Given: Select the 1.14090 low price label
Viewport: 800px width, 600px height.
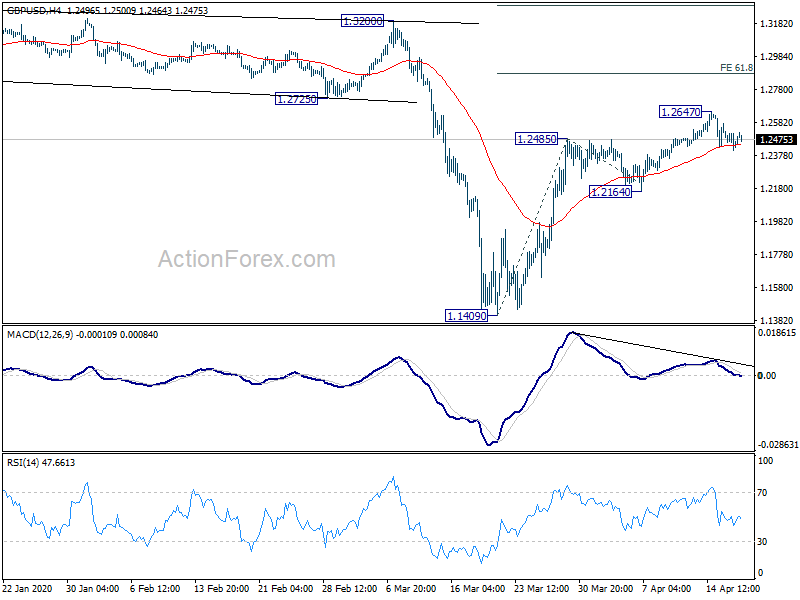Looking at the screenshot, I should [466, 316].
